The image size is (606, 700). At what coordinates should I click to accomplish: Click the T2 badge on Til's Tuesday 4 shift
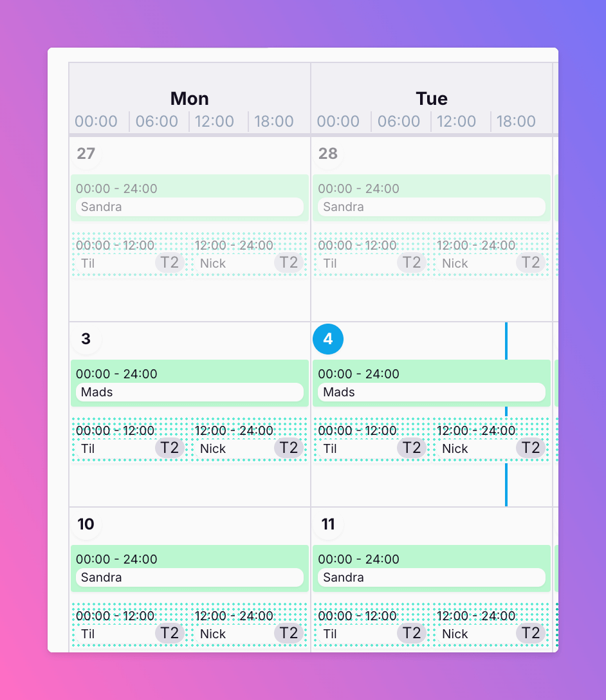tap(412, 448)
